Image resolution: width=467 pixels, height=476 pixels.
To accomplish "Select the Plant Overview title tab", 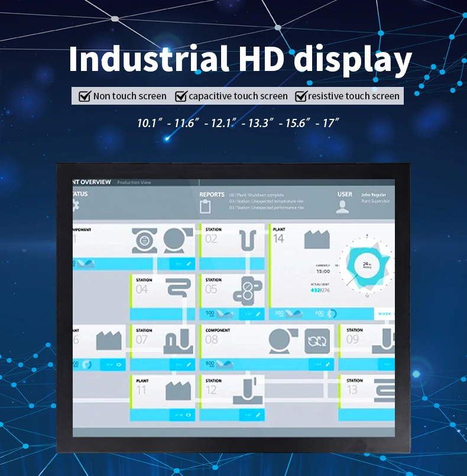I will point(92,182).
